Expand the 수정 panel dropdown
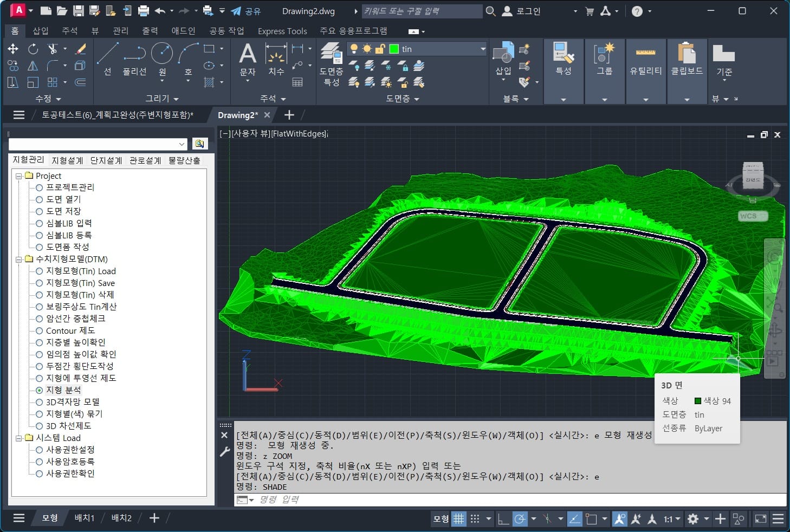The width and height of the screenshot is (790, 532). (48, 99)
